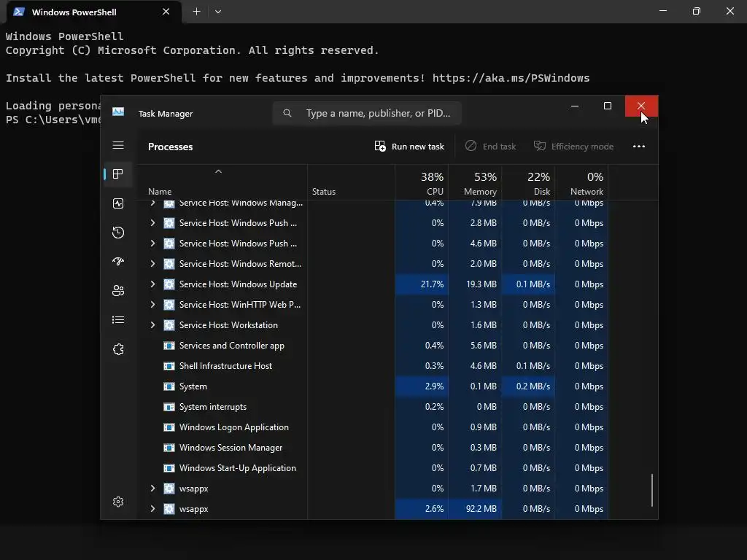The image size is (747, 560).
Task: Select the Shell Infrastructure Host row
Action: [x=373, y=366]
